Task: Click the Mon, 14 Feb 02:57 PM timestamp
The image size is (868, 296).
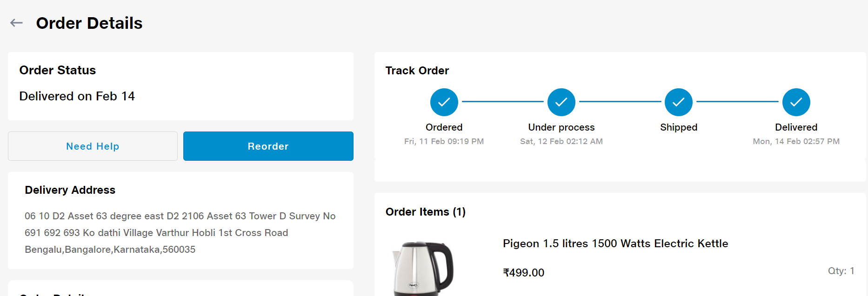Action: tap(796, 141)
